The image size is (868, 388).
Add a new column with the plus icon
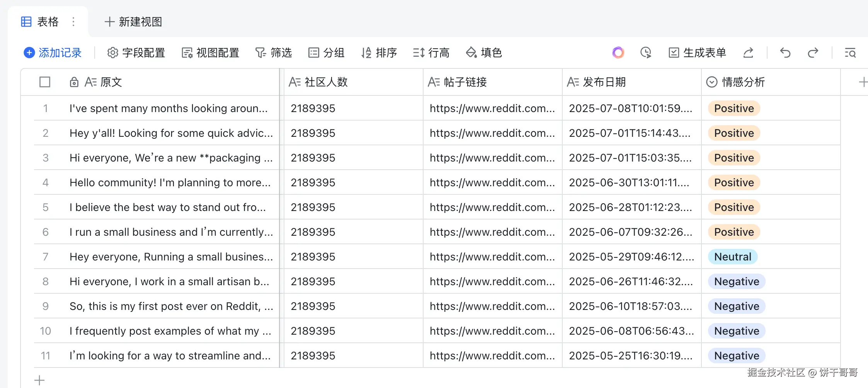[863, 82]
